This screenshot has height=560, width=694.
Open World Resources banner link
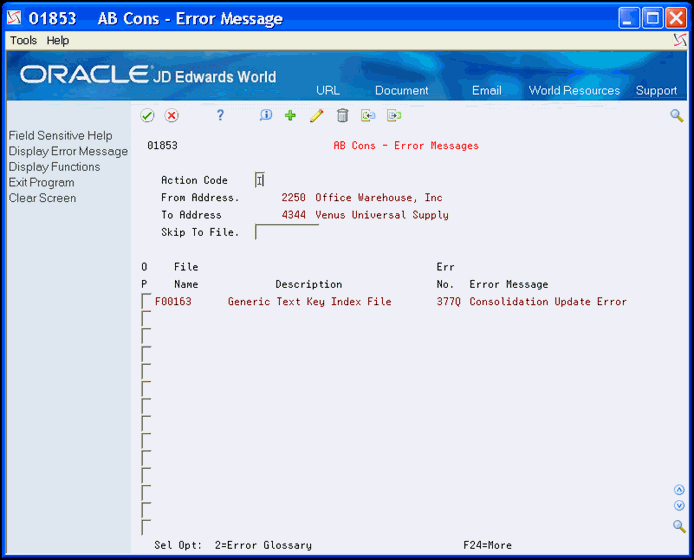(574, 90)
